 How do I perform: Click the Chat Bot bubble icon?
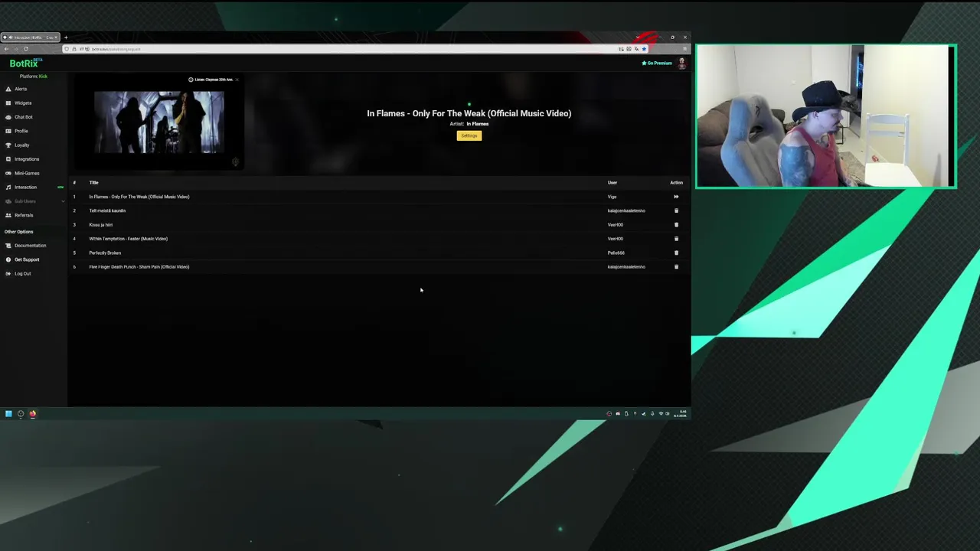[x=8, y=117]
